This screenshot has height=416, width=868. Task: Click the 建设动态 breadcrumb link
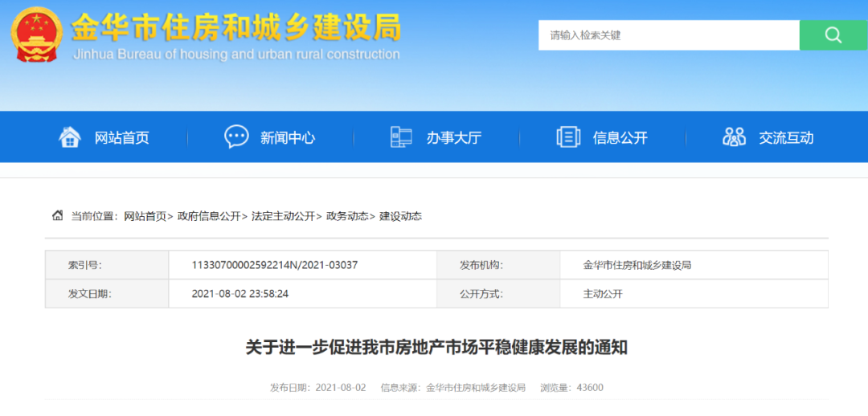pyautogui.click(x=400, y=216)
